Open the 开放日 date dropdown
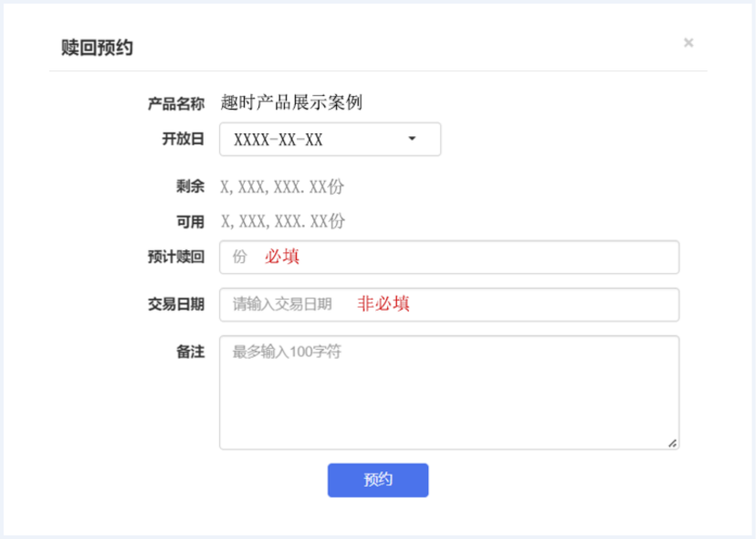This screenshot has height=539, width=756. tap(330, 139)
